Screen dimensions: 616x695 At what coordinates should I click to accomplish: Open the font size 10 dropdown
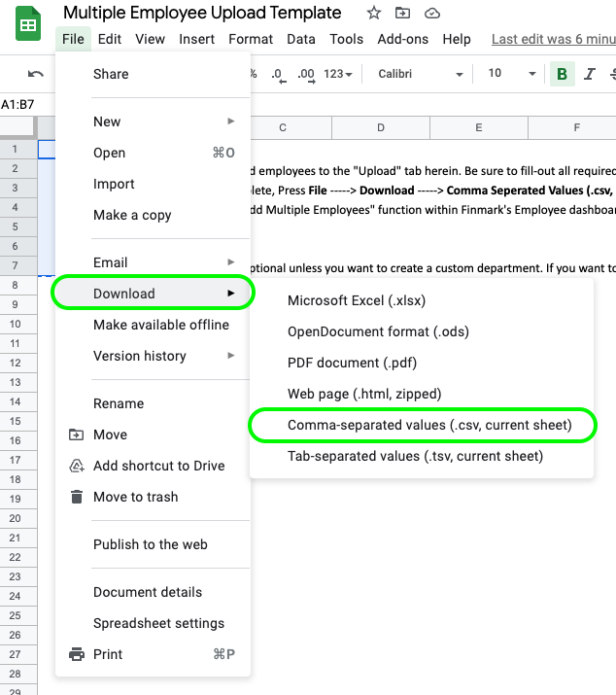click(511, 74)
